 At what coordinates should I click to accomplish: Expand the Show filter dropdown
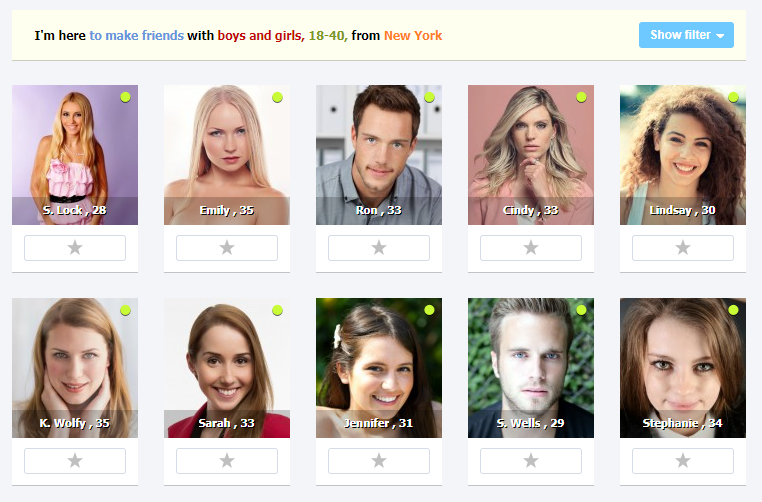(x=686, y=35)
